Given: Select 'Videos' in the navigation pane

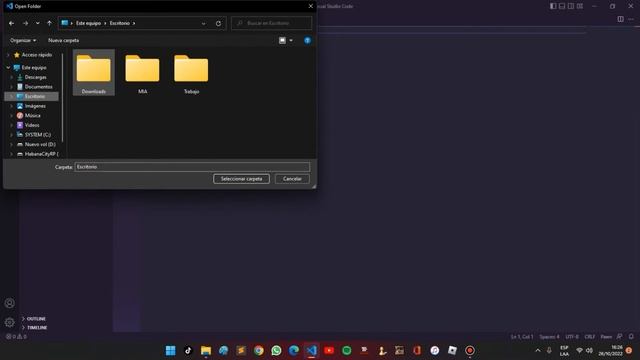Looking at the screenshot, I should tap(32, 125).
